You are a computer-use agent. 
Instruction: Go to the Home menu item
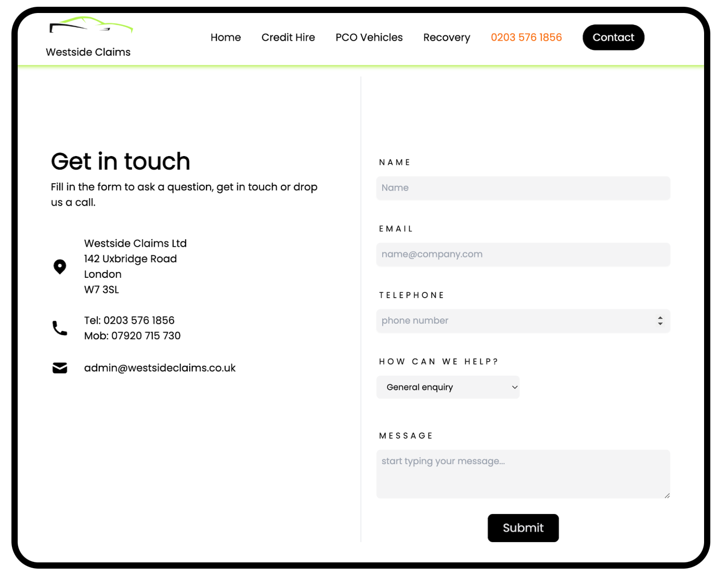click(x=226, y=37)
